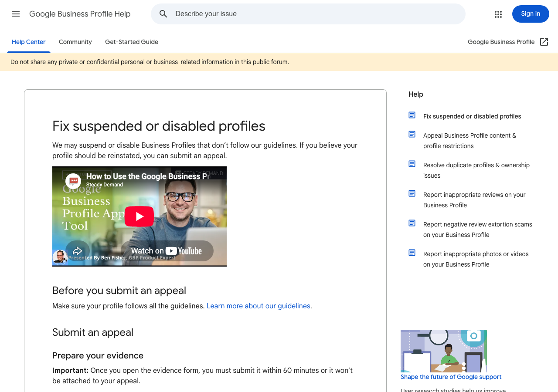
Task: Open Learn more about our guidelines link
Action: coord(259,306)
